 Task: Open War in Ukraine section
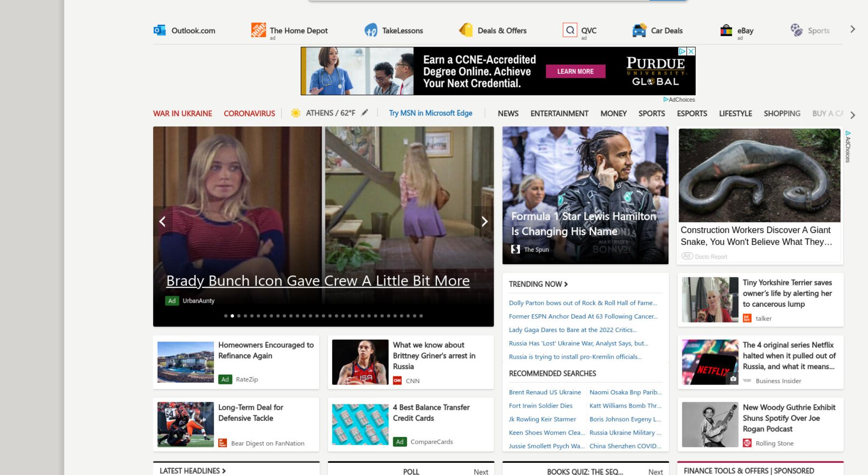coord(183,114)
